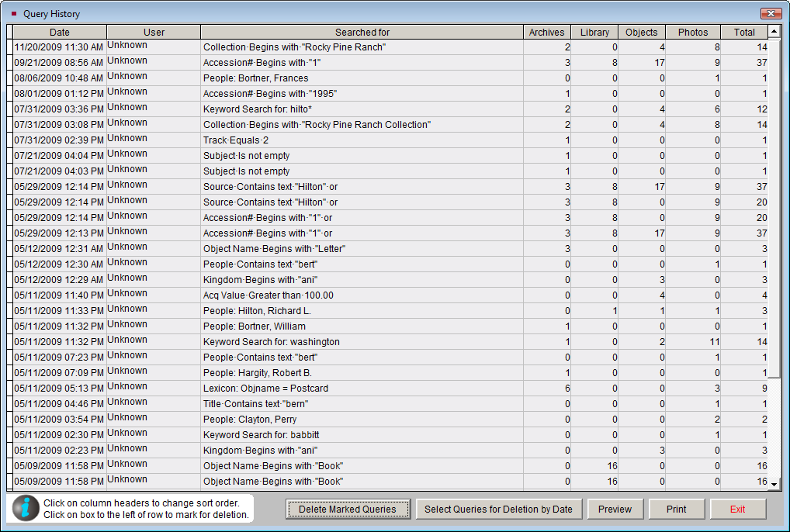The image size is (790, 532).
Task: Mark the Rocky Pine Ranch query for deletion
Action: click(9, 47)
